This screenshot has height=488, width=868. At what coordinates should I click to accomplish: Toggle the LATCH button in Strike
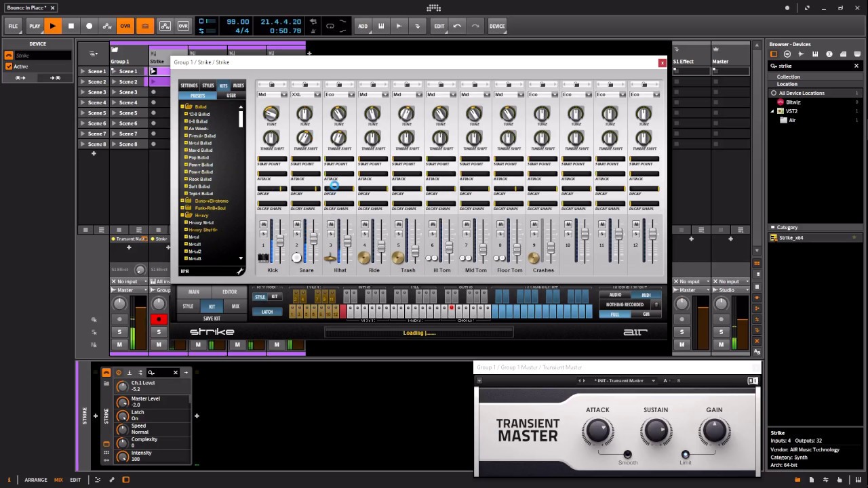[267, 312]
